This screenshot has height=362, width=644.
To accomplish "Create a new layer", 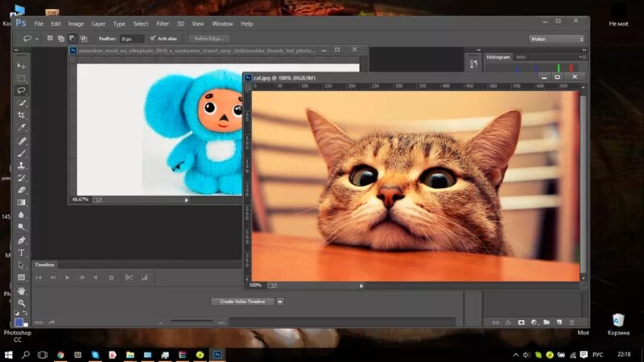I will [559, 323].
